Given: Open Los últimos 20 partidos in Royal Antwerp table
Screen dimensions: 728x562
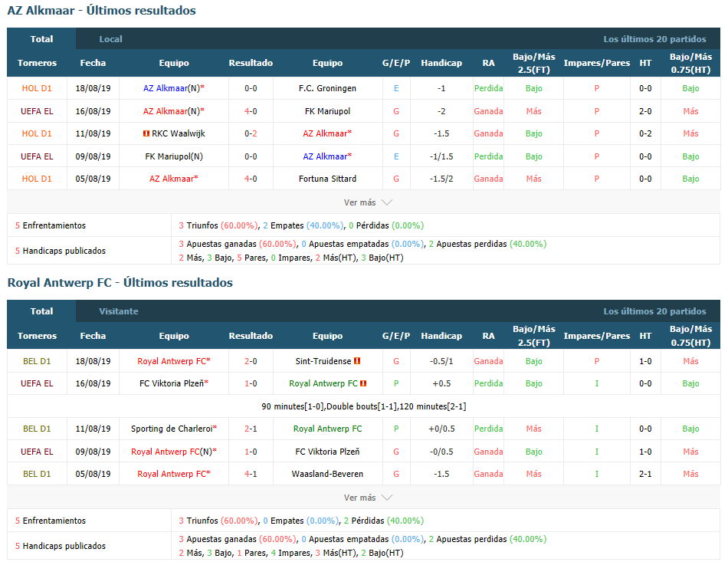Looking at the screenshot, I should tap(654, 311).
